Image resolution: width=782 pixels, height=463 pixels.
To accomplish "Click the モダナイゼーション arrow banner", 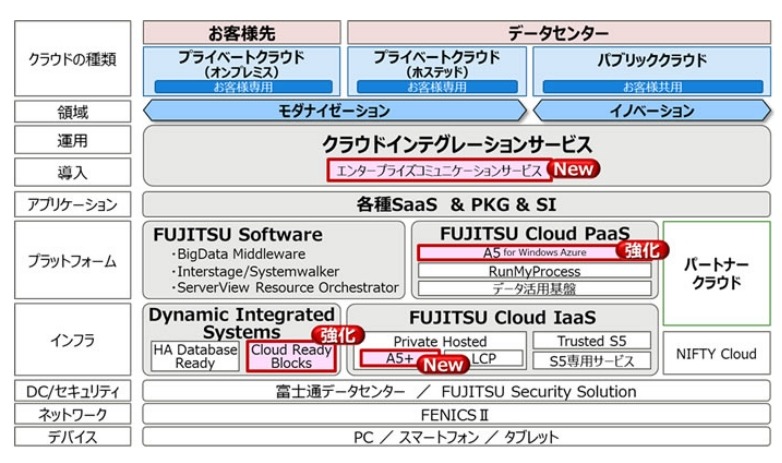I will (x=335, y=111).
